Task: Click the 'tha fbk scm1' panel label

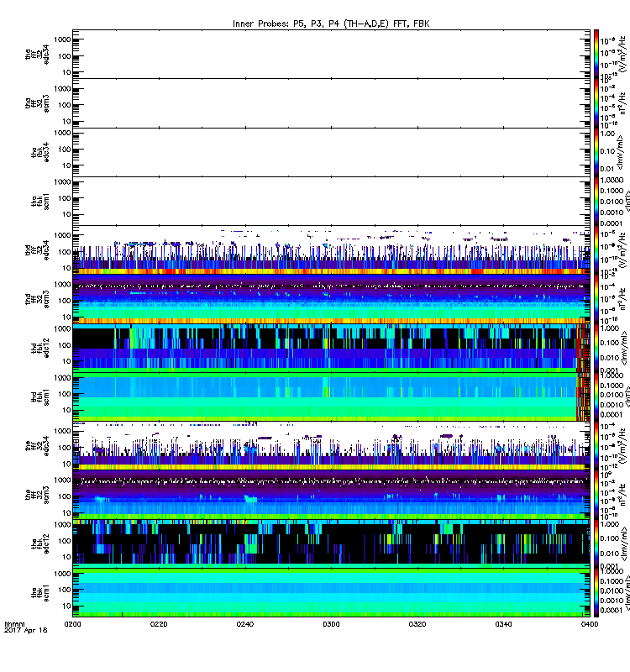Action: pos(40,201)
